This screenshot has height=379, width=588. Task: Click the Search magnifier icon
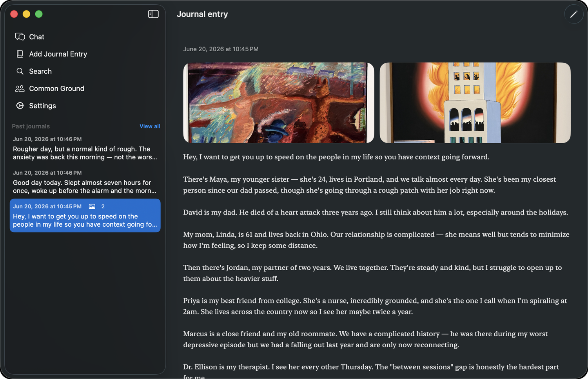click(x=20, y=71)
